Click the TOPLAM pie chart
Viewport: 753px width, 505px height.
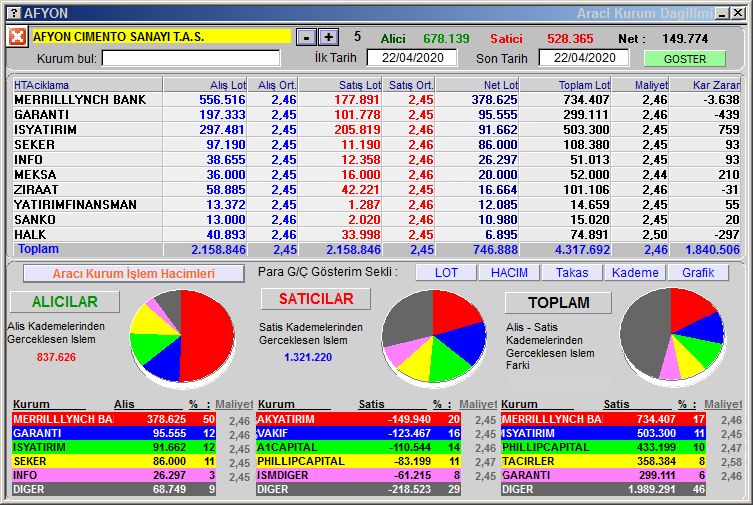pyautogui.click(x=672, y=335)
